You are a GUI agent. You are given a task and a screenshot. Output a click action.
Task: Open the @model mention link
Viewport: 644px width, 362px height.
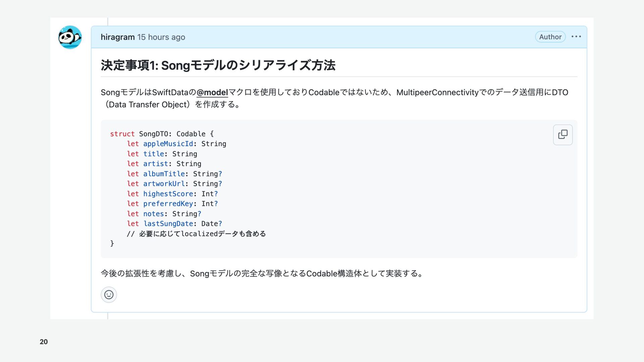(212, 92)
